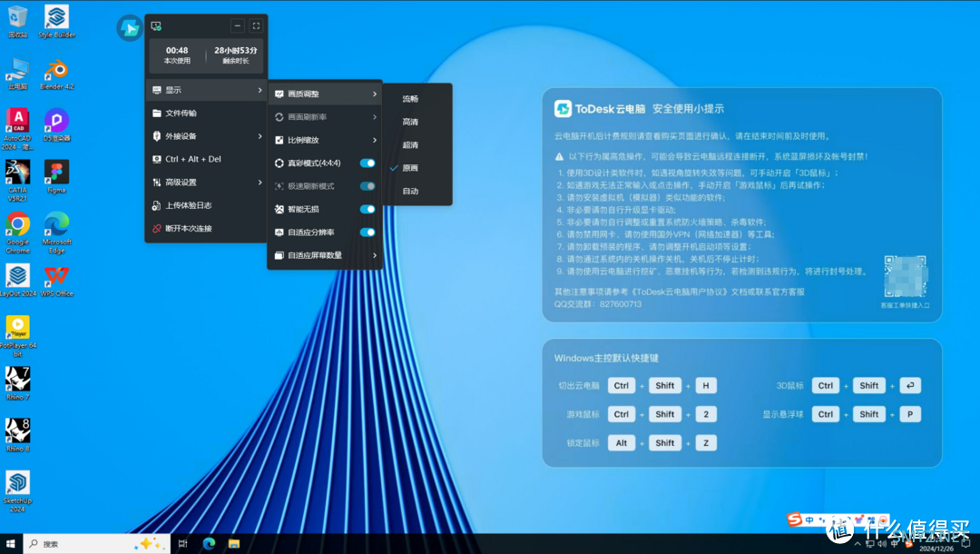Select the Rhino 7 desktop icon
Image resolution: width=980 pixels, height=554 pixels.
tap(17, 383)
